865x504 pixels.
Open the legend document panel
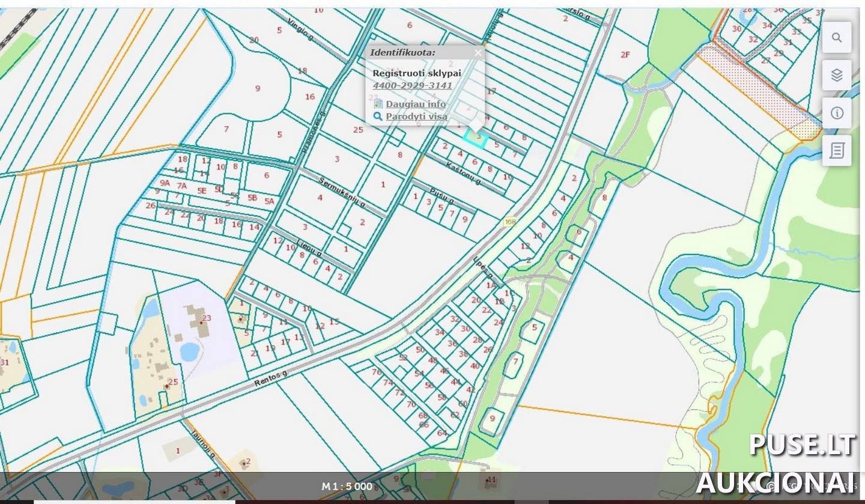tap(837, 150)
